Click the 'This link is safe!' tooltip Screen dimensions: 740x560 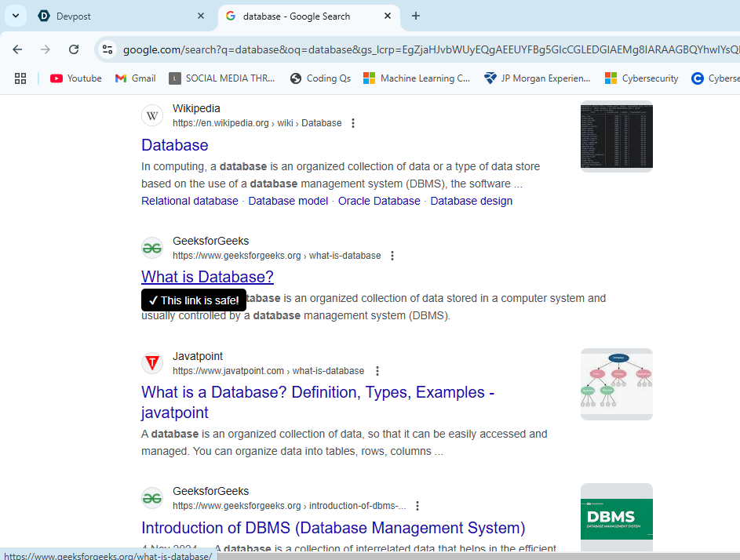click(x=194, y=300)
